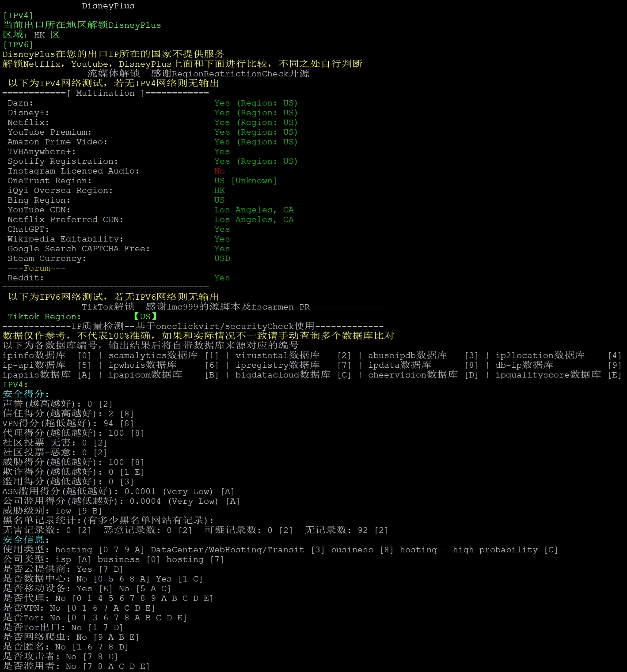Click the '---Forum---' divider label

[36, 268]
